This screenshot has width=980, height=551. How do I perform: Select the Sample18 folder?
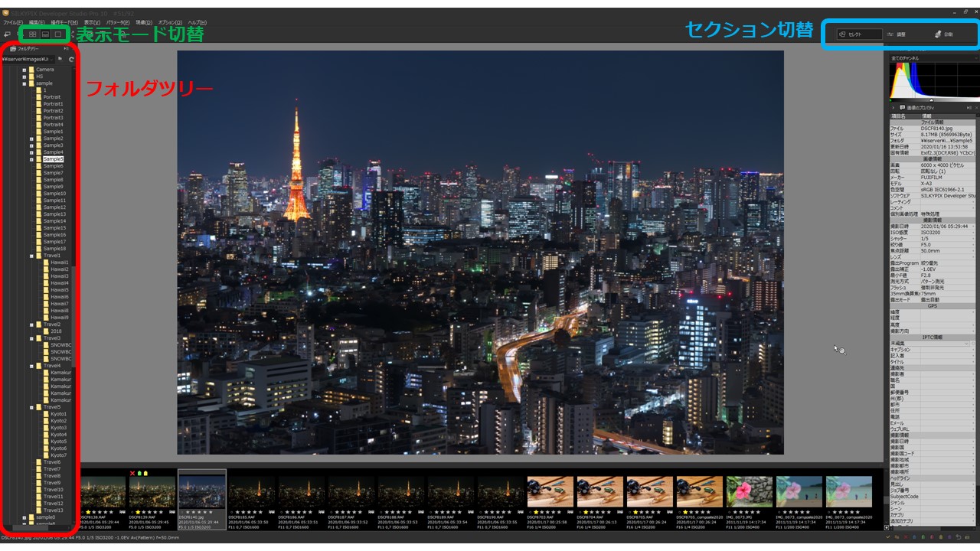(x=54, y=249)
